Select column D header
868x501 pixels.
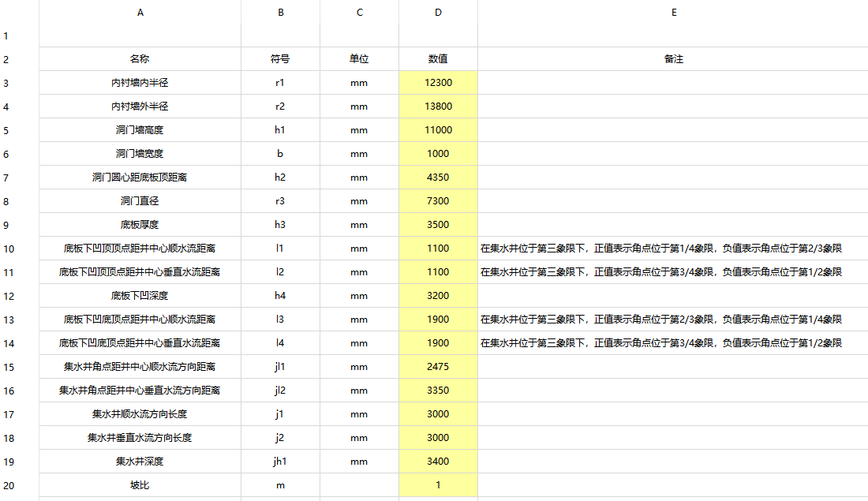tap(438, 13)
